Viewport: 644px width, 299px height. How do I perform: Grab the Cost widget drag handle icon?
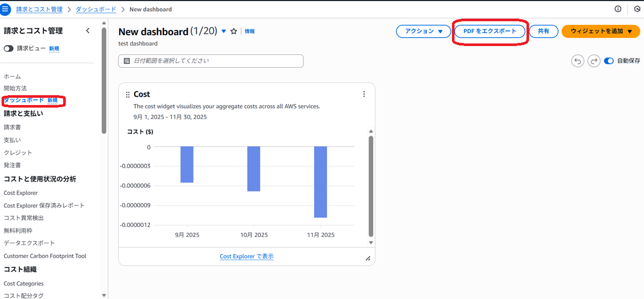[128, 95]
